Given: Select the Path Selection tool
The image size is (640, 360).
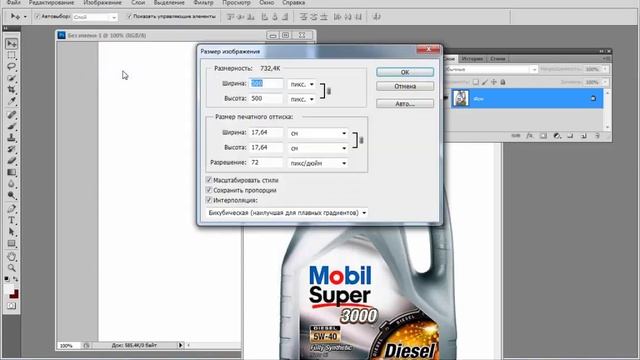Looking at the screenshot, I should pos(11,232).
